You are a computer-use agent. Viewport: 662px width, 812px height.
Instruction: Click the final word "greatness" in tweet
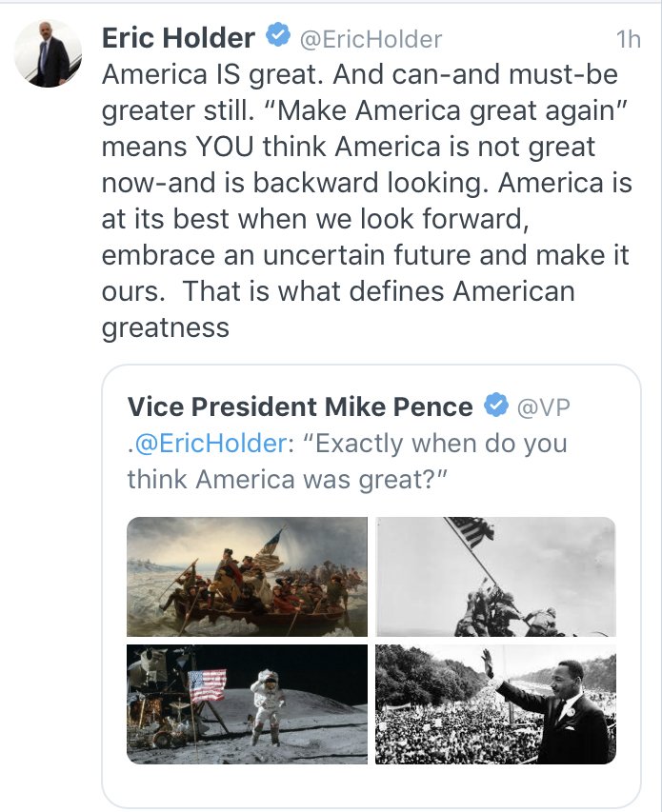165,327
